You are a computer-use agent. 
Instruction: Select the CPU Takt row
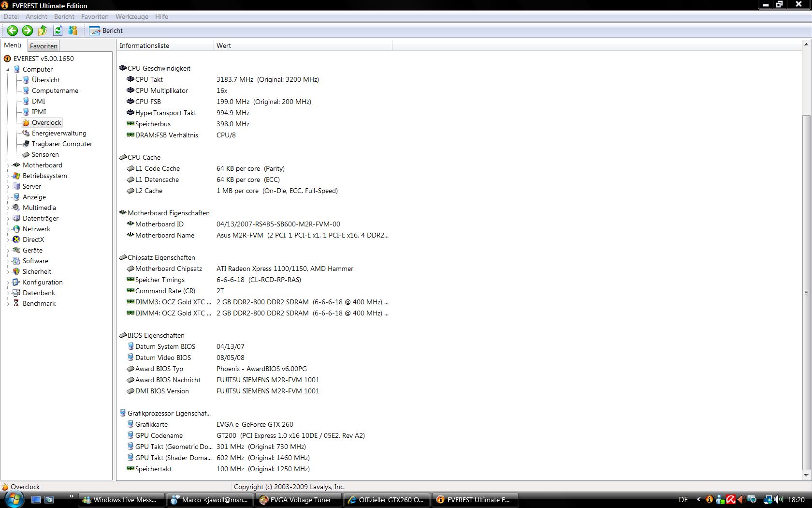coord(255,79)
